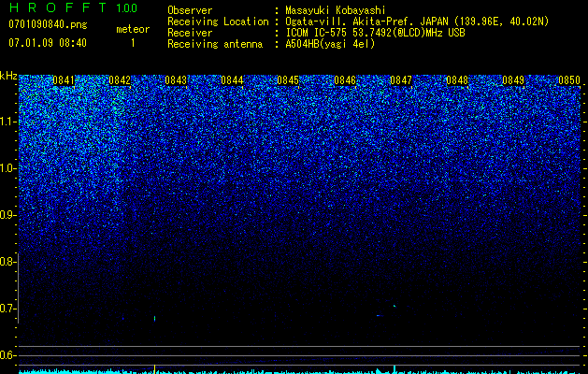Select the file name 0701090840.png
This screenshot has width=588, height=374.
[48, 24]
